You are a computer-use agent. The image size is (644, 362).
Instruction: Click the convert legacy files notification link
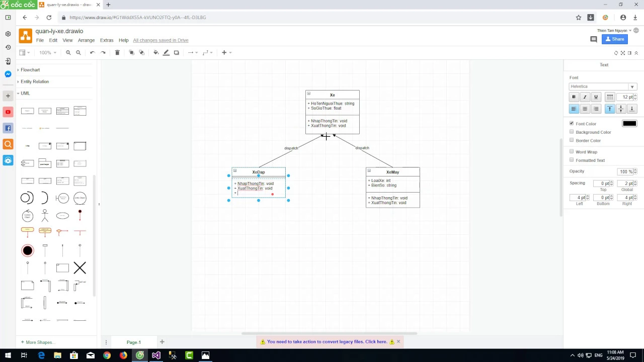point(327,342)
